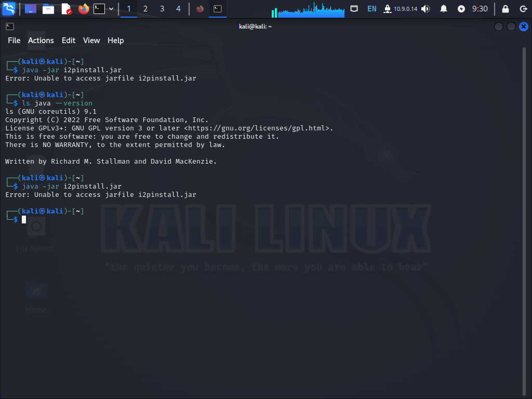Expand the terminal launcher dropdown arrow
Screen dimensions: 532x399
111,9
